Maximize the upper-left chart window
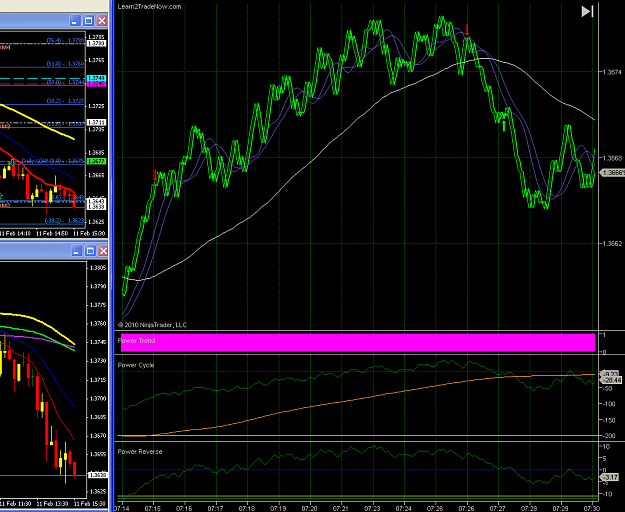The image size is (625, 512). 88,21
